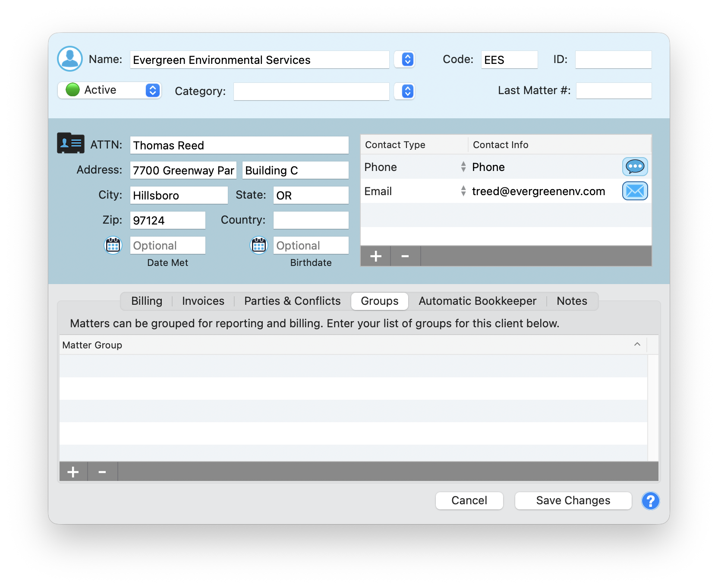Open the Birthdate calendar picker
Image resolution: width=718 pixels, height=588 pixels.
(x=258, y=245)
